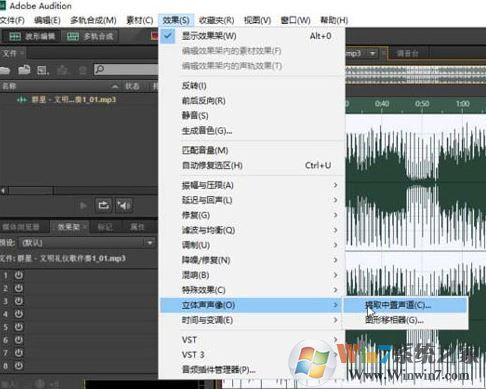Screen dimensions: 486x389
Task: Click the left scroll arrow under file list
Action: click(3, 190)
